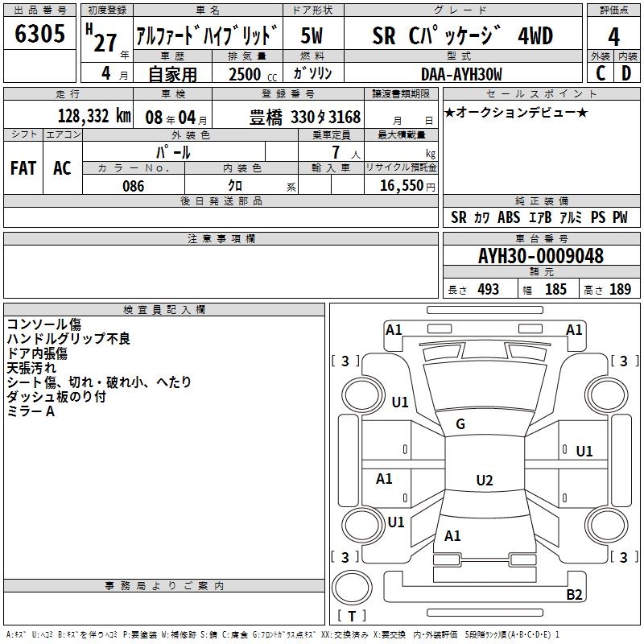Click the overall evaluation score 4
The image size is (644, 644).
click(613, 36)
